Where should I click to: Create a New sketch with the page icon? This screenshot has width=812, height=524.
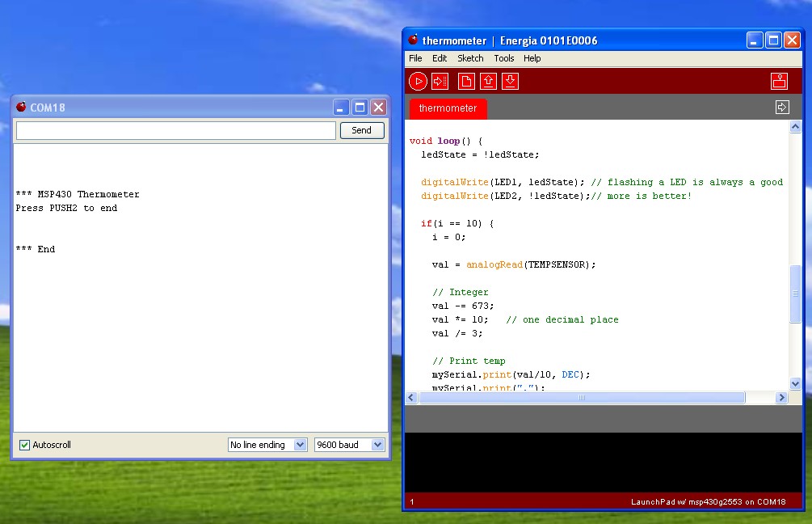click(466, 82)
